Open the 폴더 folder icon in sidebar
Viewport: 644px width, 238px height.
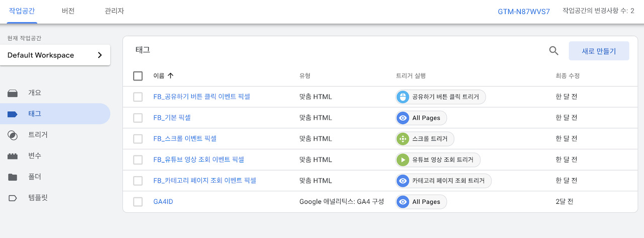tap(13, 177)
